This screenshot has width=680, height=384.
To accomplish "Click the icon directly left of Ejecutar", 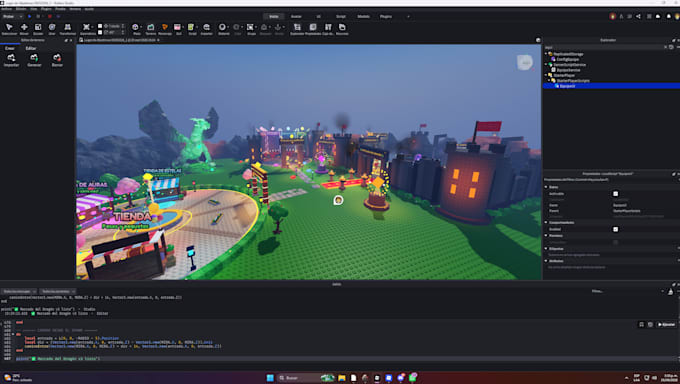I will pos(650,325).
